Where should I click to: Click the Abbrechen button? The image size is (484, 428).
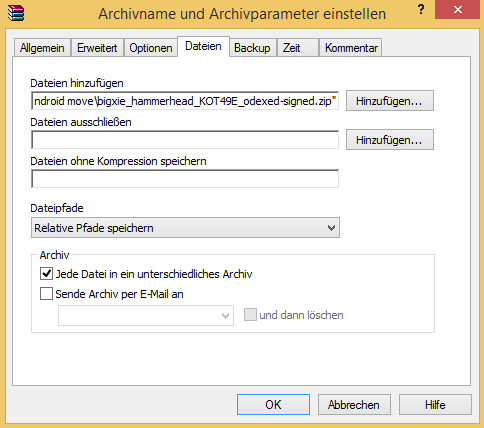(354, 405)
